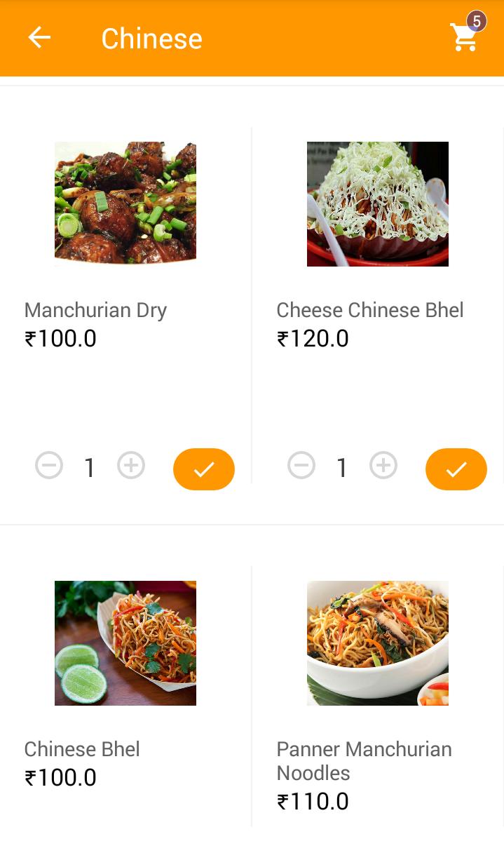Click the cart badge showing 5
Image resolution: width=504 pixels, height=860 pixels.
click(477, 22)
